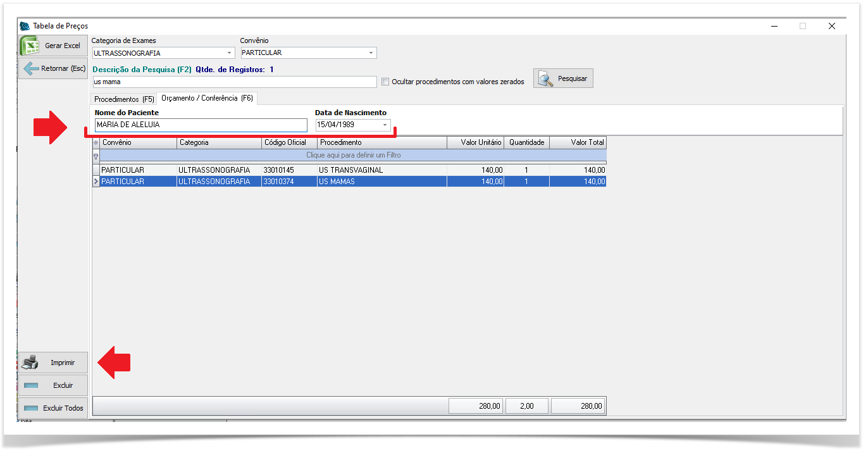Expand the Categoria de Exames dropdown

(x=229, y=53)
